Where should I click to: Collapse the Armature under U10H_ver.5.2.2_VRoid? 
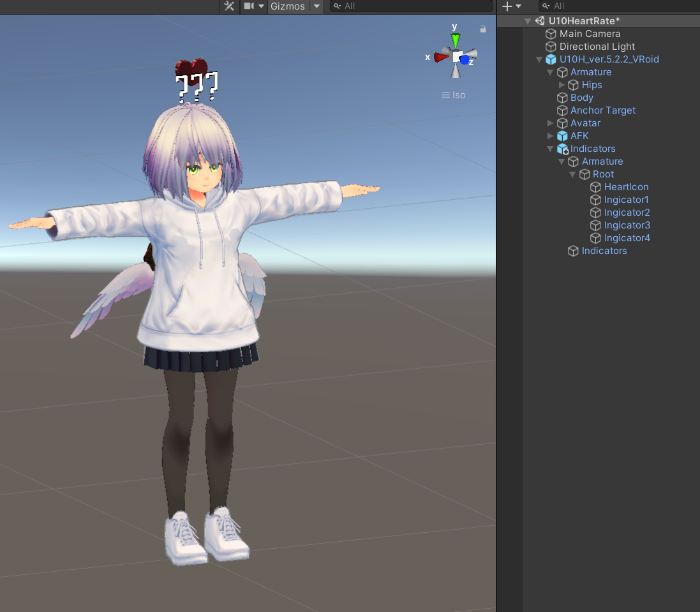pos(550,72)
